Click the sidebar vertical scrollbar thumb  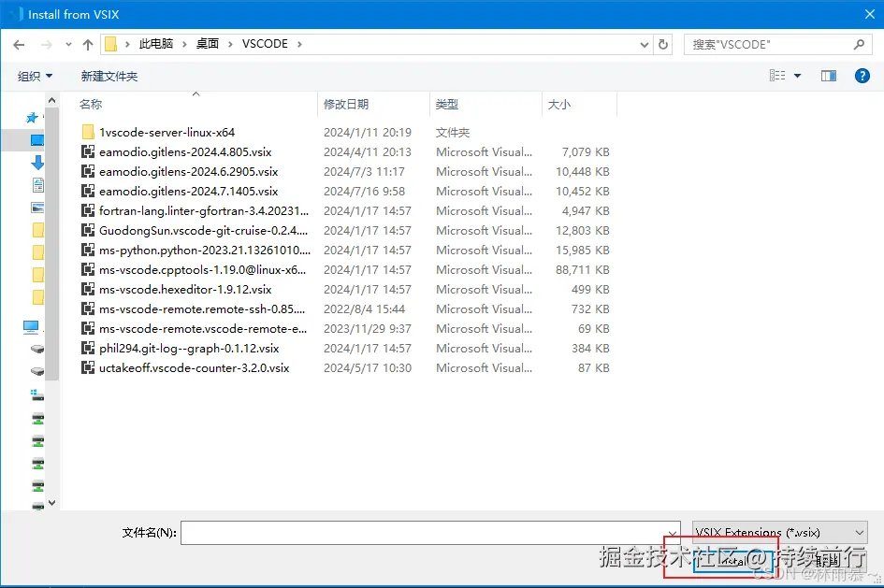51,243
